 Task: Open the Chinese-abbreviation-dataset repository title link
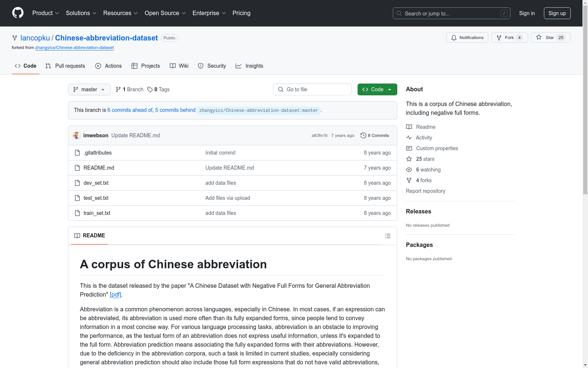107,38
